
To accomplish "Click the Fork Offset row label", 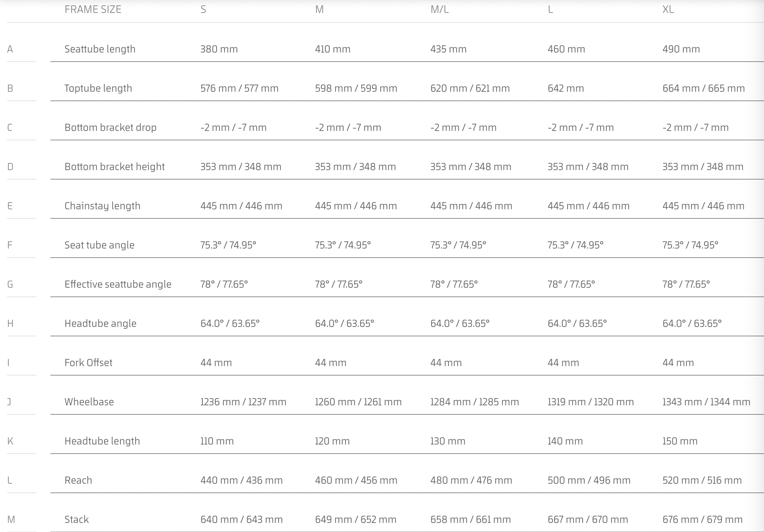I will [88, 363].
